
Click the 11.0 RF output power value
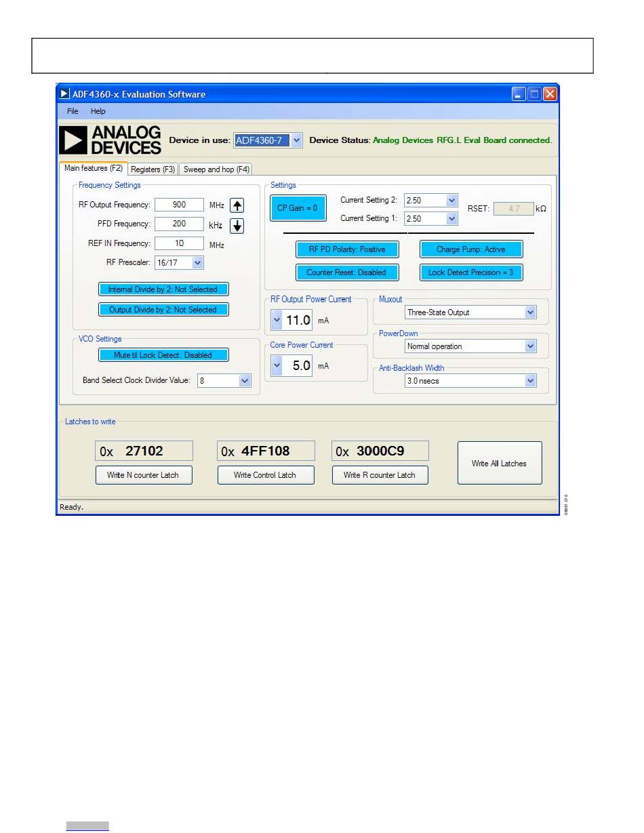[298, 320]
